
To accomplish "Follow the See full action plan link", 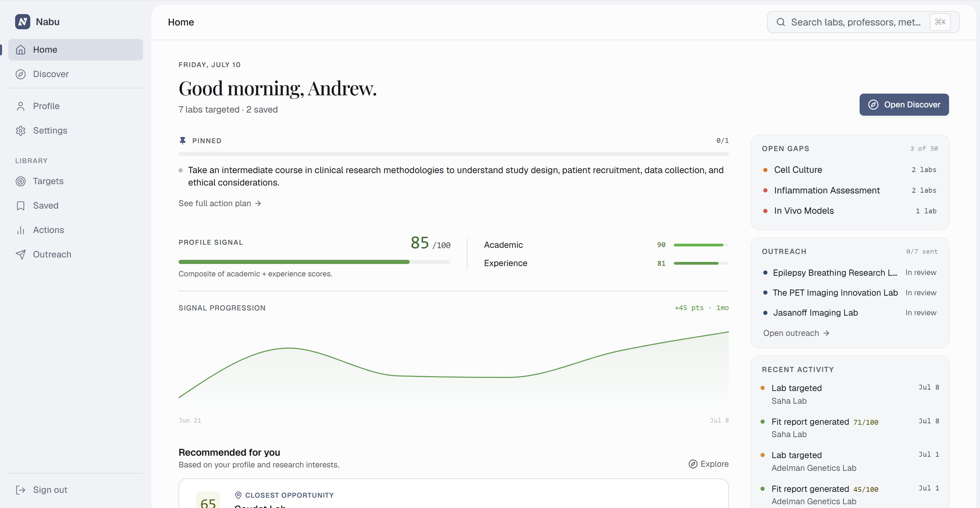I will click(219, 204).
